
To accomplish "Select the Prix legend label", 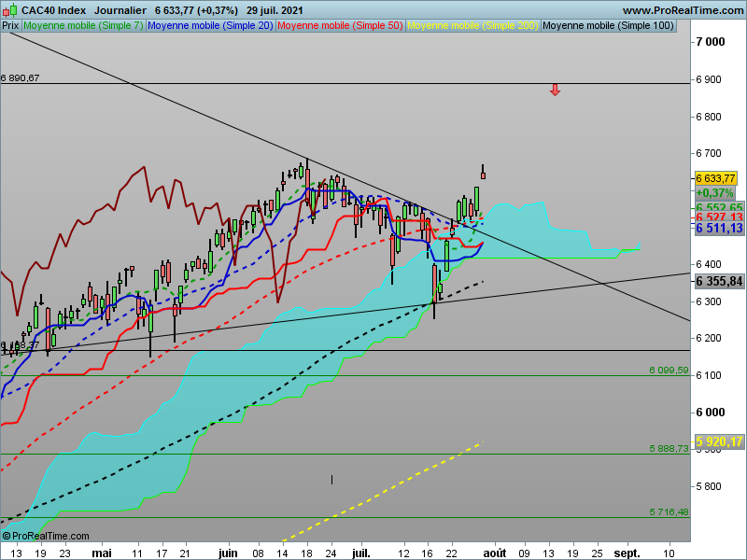I will click(x=10, y=26).
